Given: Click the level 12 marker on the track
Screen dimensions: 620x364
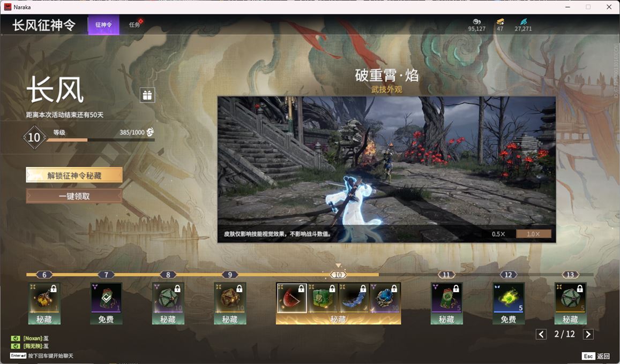Looking at the screenshot, I should tap(509, 275).
